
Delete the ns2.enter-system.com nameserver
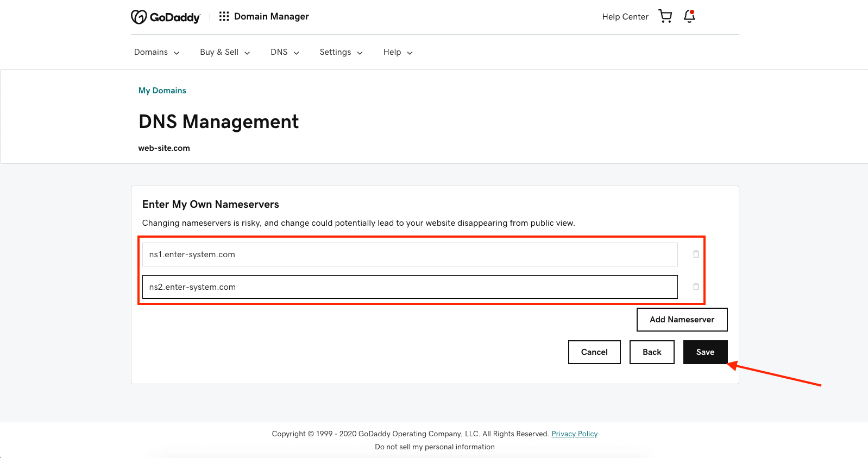[696, 287]
